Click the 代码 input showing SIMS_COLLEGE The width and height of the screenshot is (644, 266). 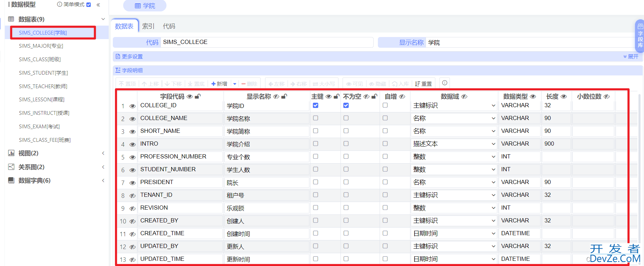(x=267, y=42)
